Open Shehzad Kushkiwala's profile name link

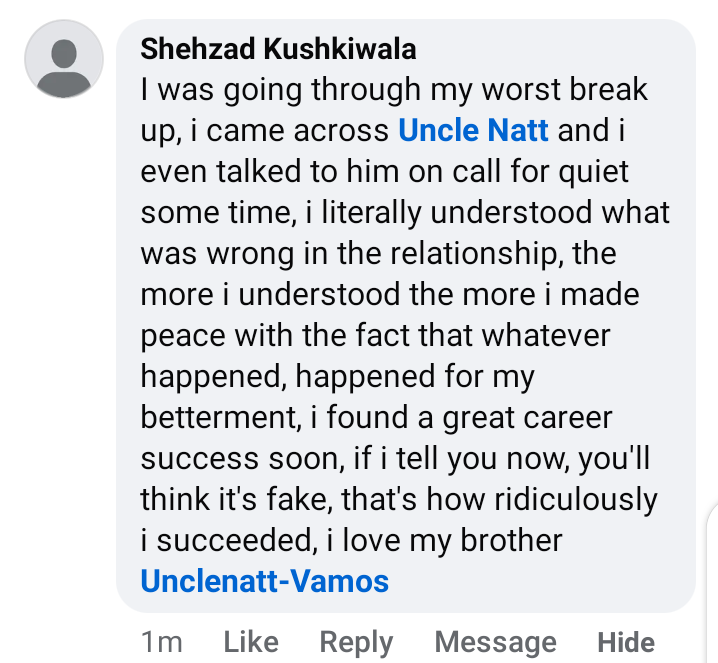pos(278,49)
